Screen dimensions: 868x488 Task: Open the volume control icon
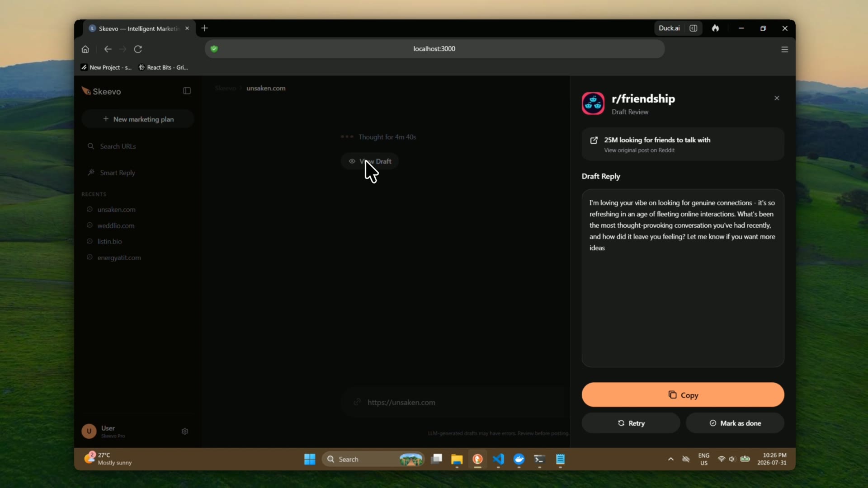click(x=732, y=459)
